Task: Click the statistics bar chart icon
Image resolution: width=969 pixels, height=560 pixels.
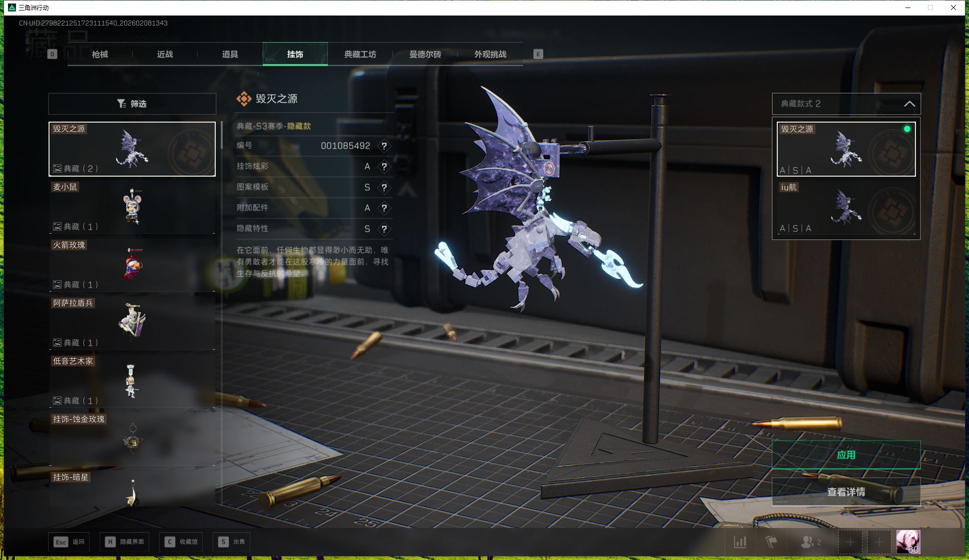Action: [740, 542]
